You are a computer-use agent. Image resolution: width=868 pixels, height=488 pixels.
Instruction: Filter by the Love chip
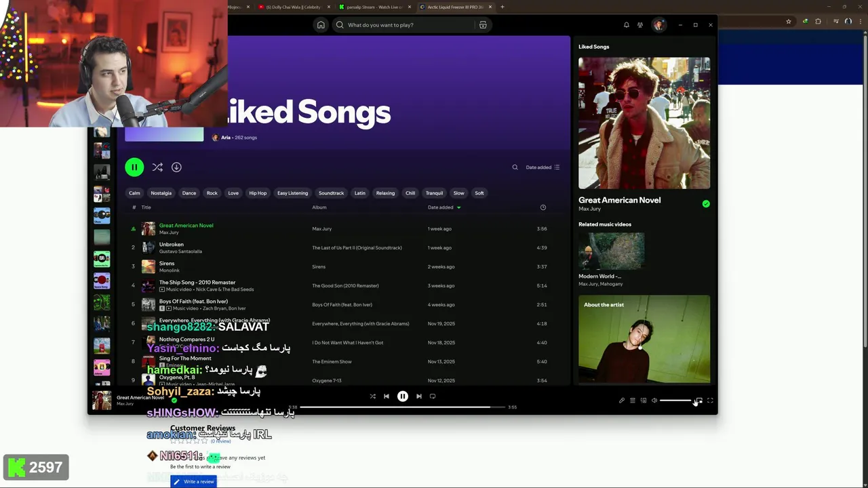pos(233,193)
